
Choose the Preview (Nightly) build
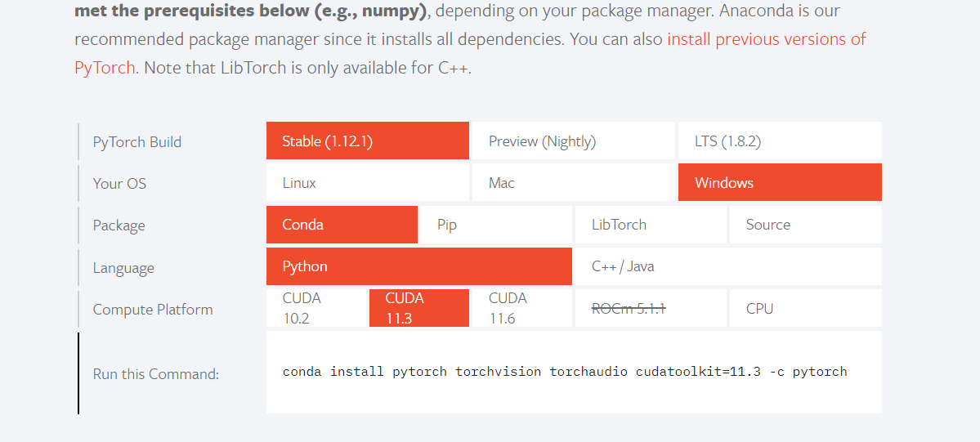click(573, 141)
